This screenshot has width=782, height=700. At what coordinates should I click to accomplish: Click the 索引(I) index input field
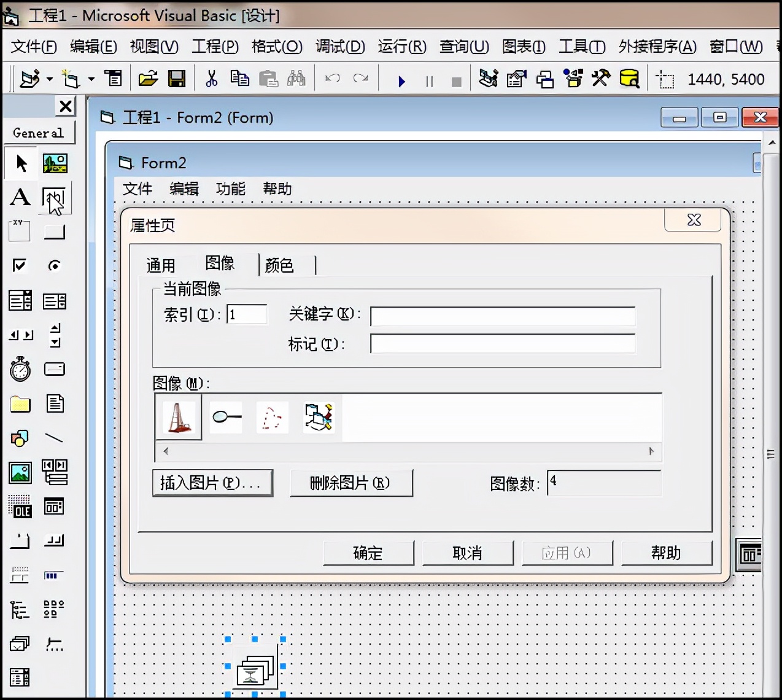pyautogui.click(x=246, y=314)
